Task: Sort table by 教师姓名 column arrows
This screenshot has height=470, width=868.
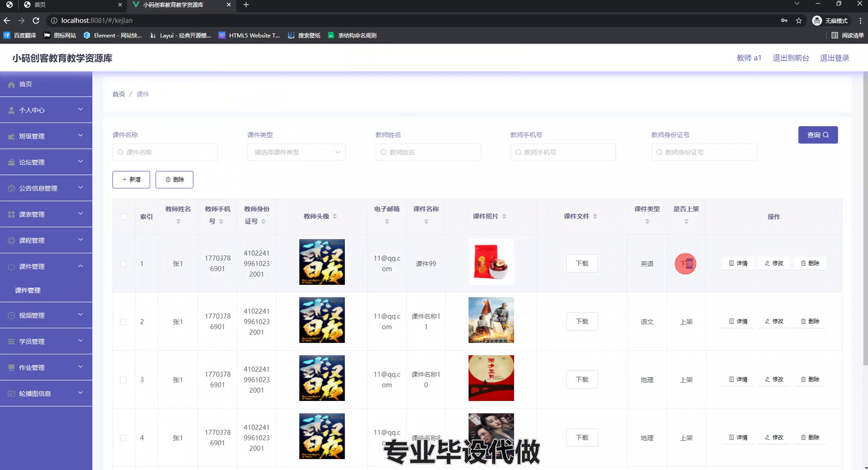Action: (178, 221)
